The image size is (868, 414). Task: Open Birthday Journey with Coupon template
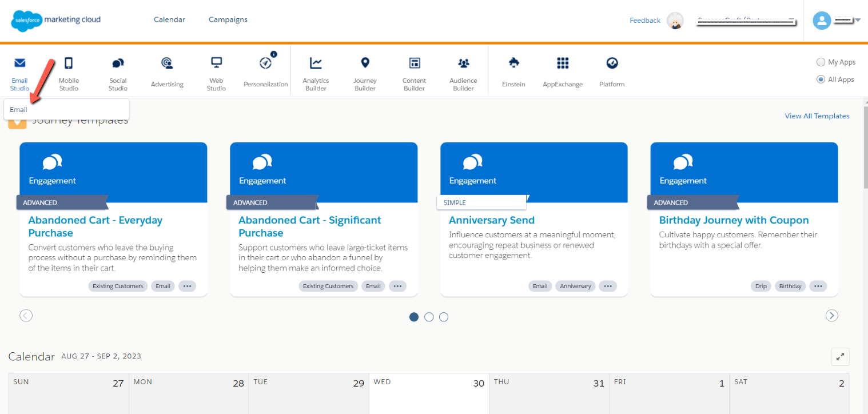point(734,220)
